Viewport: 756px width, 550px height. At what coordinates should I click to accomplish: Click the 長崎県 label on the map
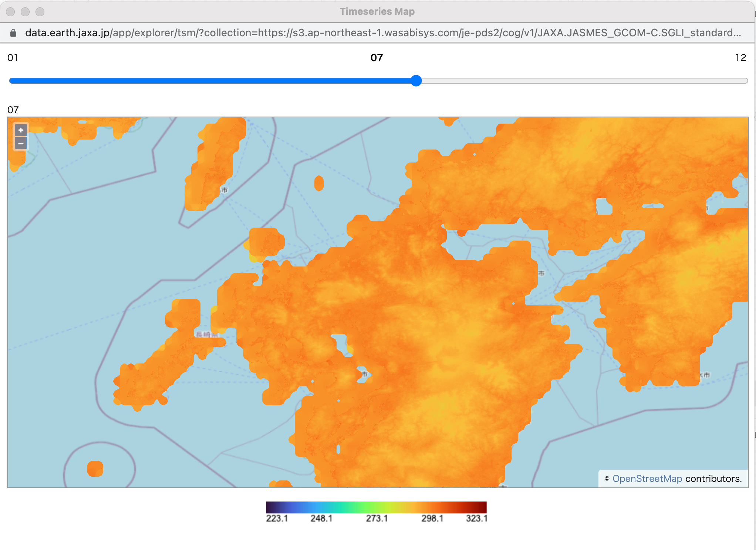tap(207, 335)
